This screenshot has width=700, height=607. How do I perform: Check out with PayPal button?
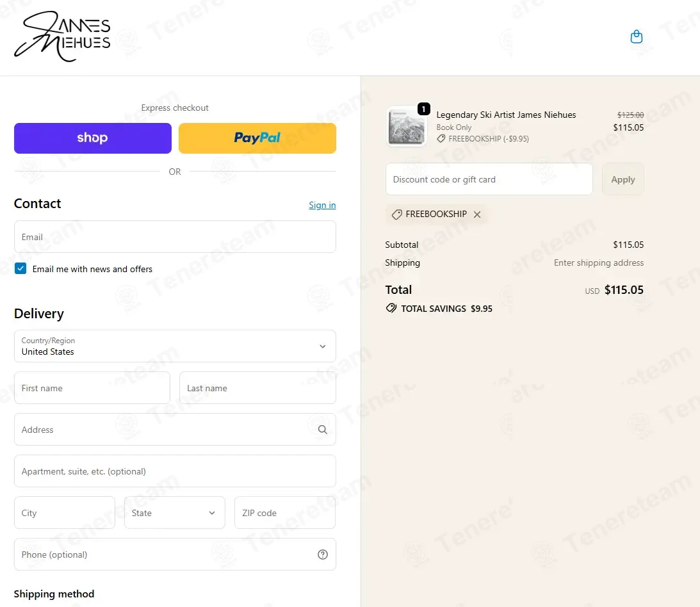pyautogui.click(x=257, y=138)
